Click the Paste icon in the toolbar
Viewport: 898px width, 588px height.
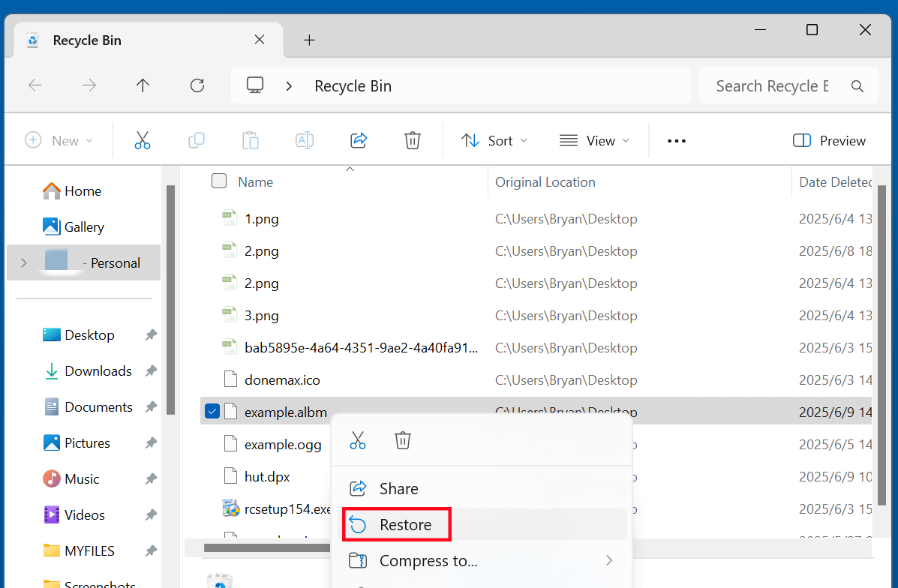251,140
